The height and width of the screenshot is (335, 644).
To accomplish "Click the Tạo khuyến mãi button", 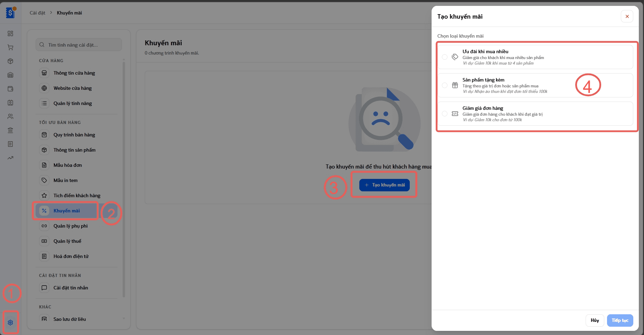I will click(385, 185).
